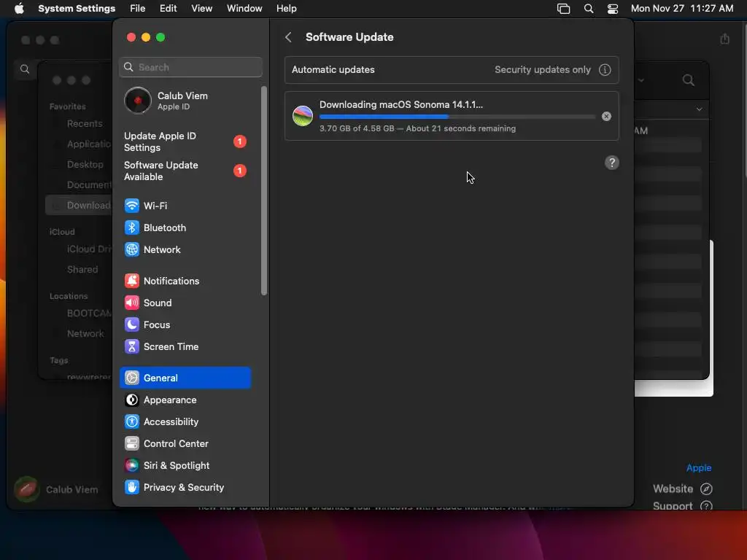The image size is (747, 560).
Task: Click the Website compass icon
Action: (706, 489)
